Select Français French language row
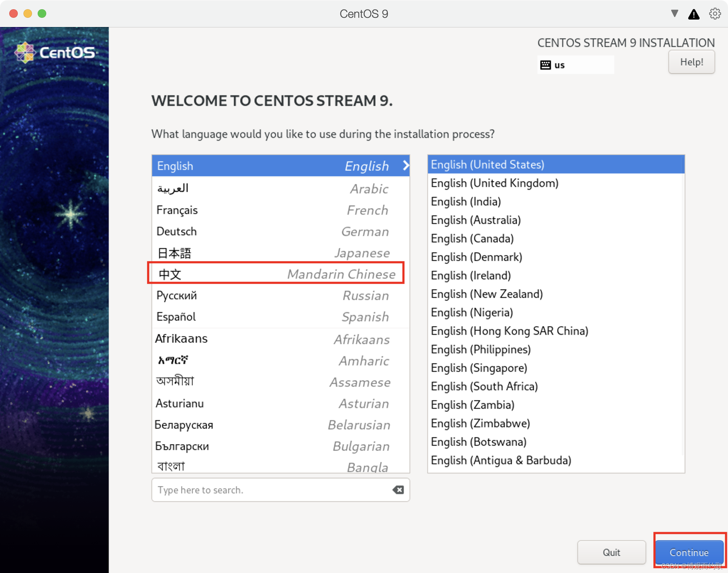 coord(280,210)
